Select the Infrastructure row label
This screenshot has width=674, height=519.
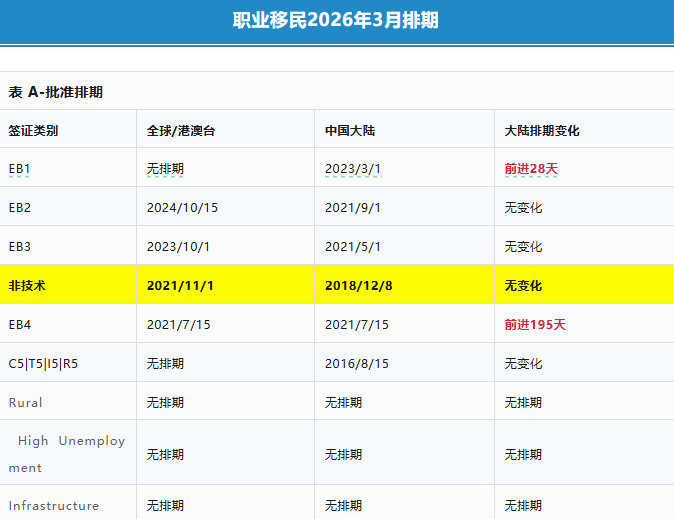click(x=54, y=506)
